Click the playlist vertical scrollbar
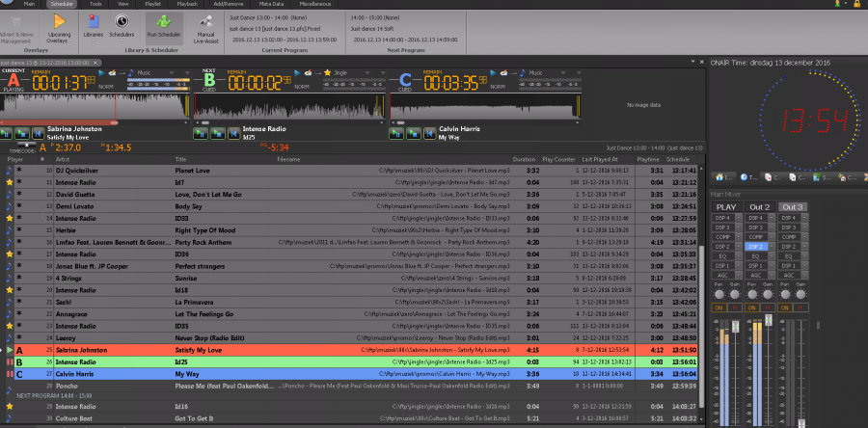The height and width of the screenshot is (428, 868). 702,326
